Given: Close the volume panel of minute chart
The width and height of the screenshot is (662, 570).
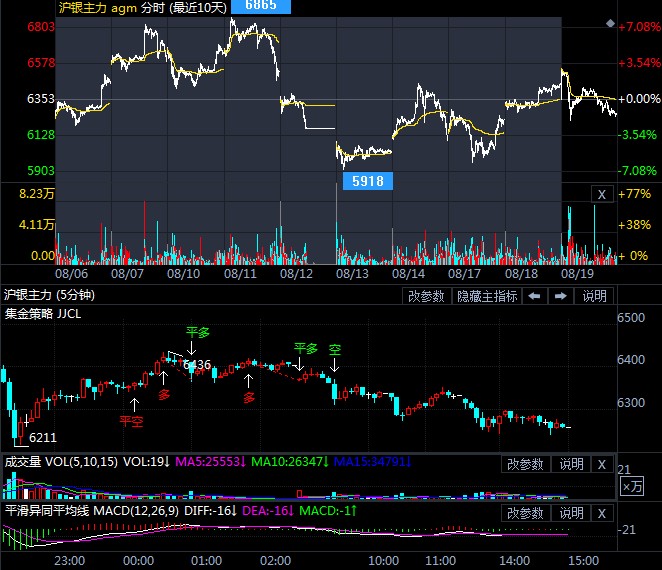Looking at the screenshot, I should click(602, 194).
